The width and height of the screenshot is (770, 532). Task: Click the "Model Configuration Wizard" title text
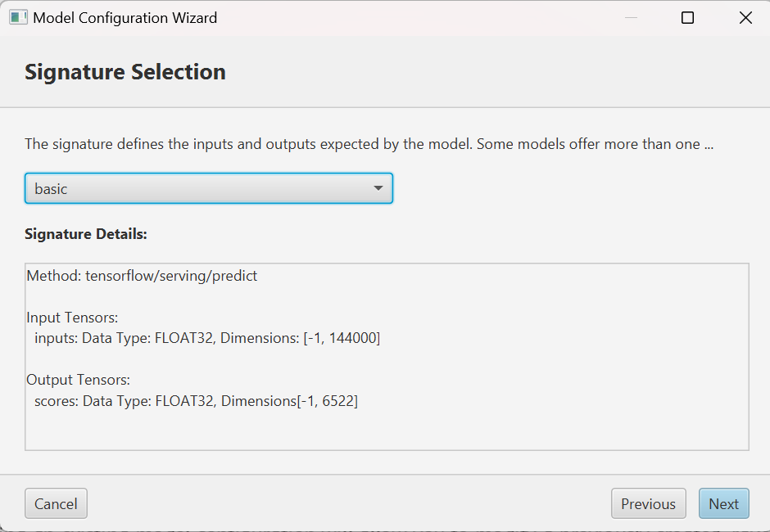pyautogui.click(x=125, y=17)
